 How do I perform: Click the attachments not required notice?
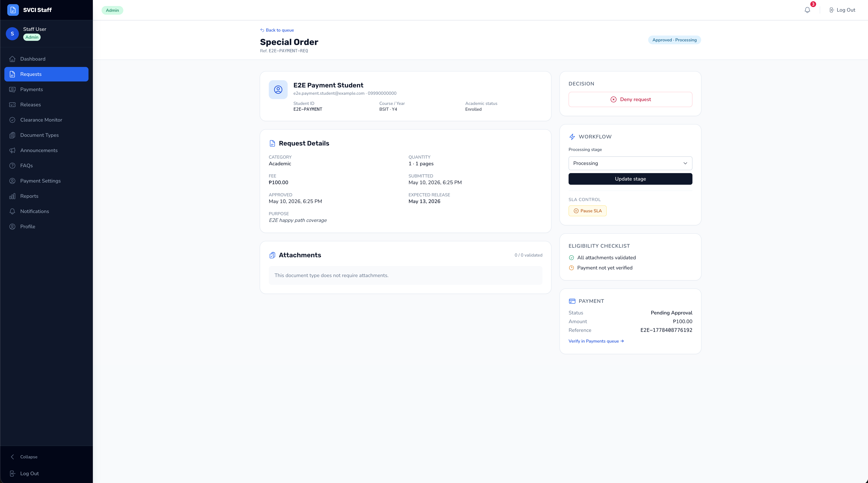405,276
